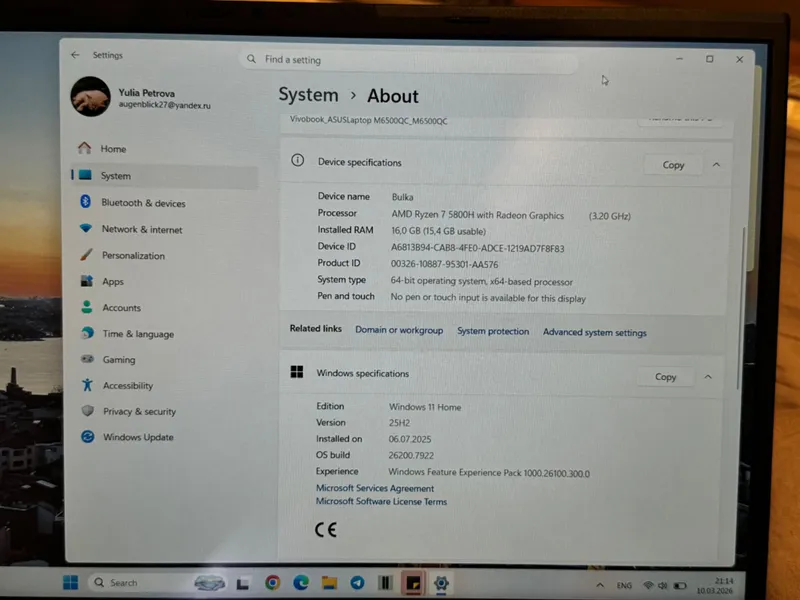Click the Time & language globe icon
800x600 pixels.
tap(87, 333)
